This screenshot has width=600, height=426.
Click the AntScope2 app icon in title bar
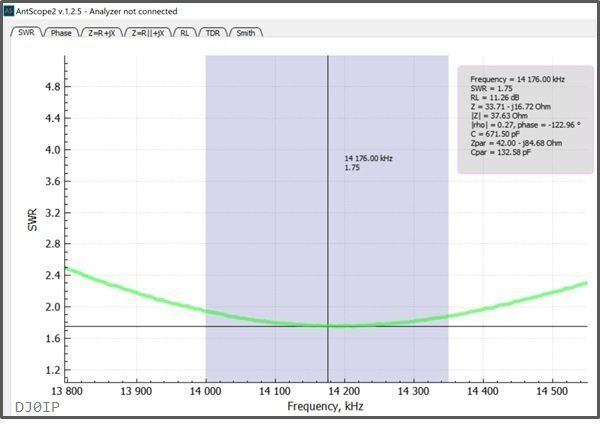pyautogui.click(x=8, y=11)
